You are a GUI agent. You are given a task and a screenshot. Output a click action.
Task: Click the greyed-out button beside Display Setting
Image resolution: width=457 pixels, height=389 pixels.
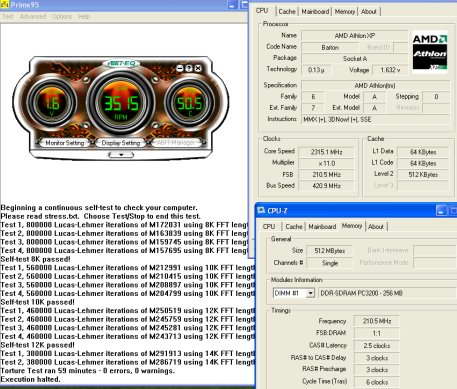[176, 143]
